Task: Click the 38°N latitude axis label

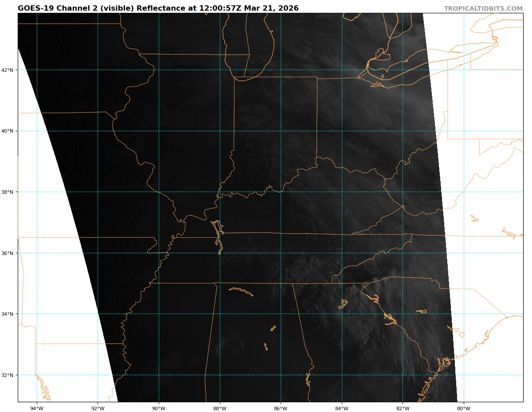Action: pos(9,192)
